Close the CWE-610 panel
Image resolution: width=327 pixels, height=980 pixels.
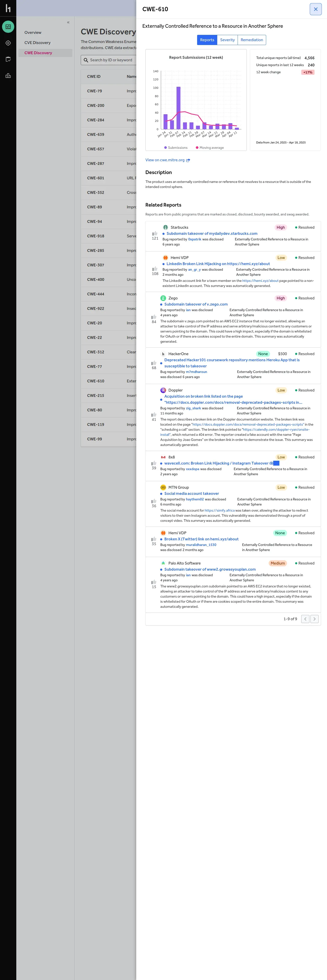point(315,9)
